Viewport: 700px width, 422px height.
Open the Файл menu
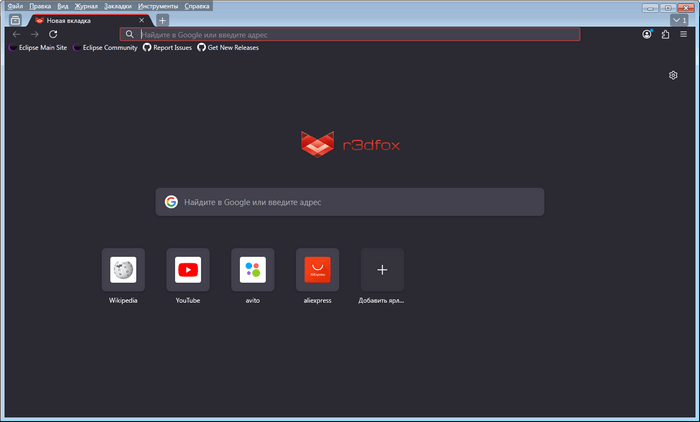click(x=15, y=6)
